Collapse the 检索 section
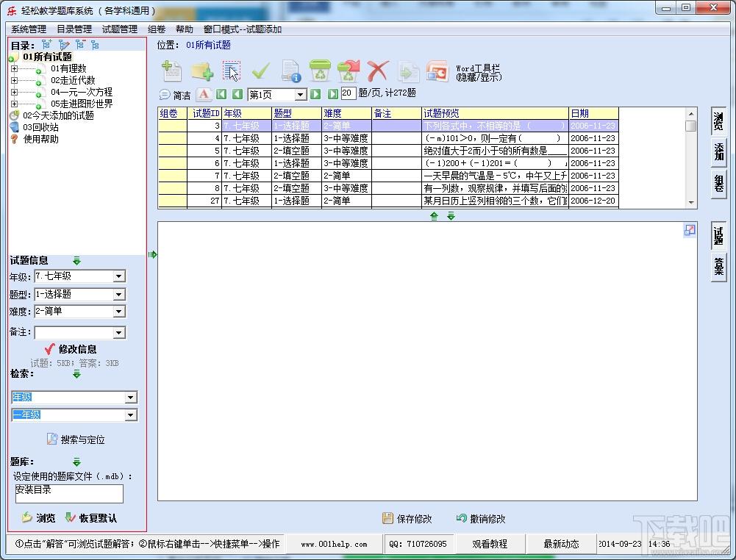Viewport: 736px width, 560px height. coord(76,374)
